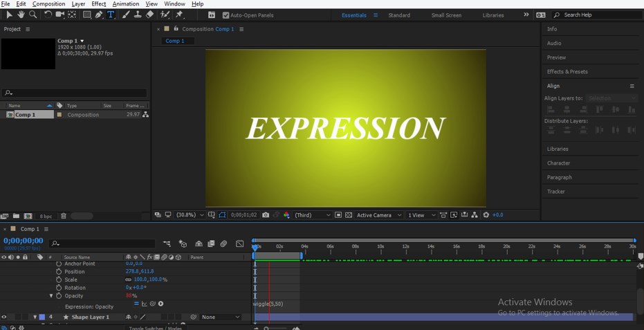Select the Hand tool
This screenshot has height=330, width=644.
point(21,15)
